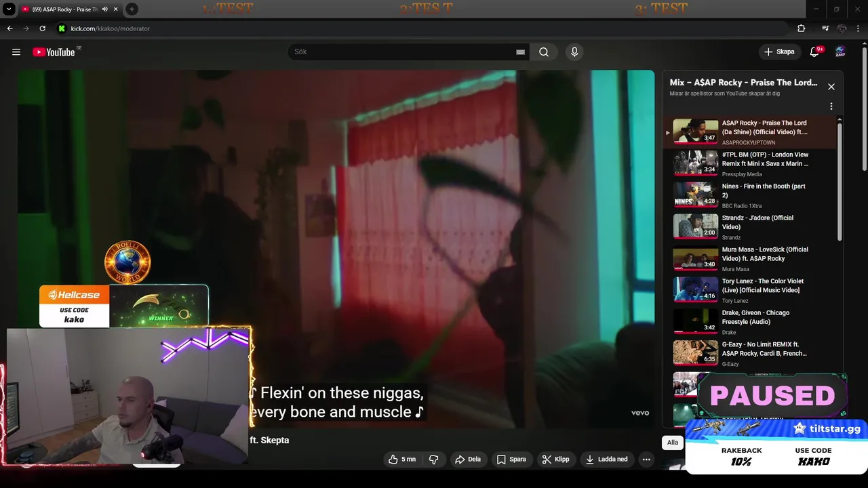Image resolution: width=868 pixels, height=488 pixels.
Task: Open G-Eazy - No Limit REMIX thumbnail
Action: [695, 353]
